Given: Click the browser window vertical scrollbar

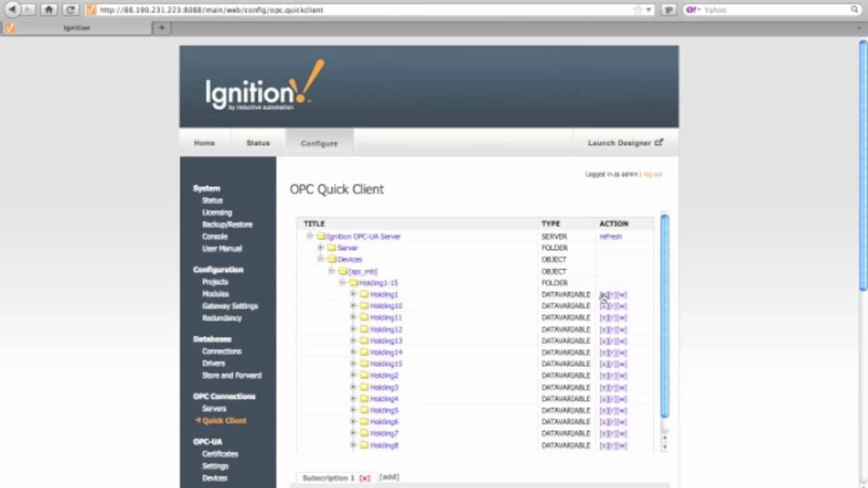Looking at the screenshot, I should tap(863, 165).
